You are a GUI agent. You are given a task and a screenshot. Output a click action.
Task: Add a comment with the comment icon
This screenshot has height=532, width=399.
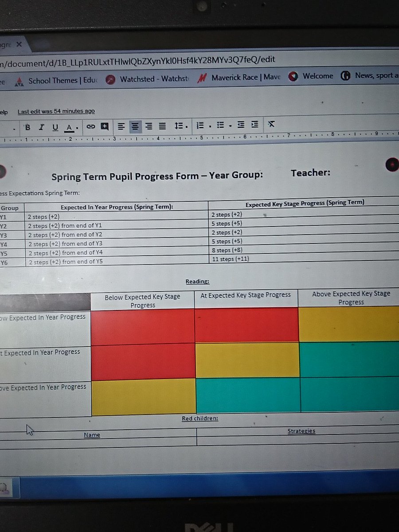click(x=105, y=126)
